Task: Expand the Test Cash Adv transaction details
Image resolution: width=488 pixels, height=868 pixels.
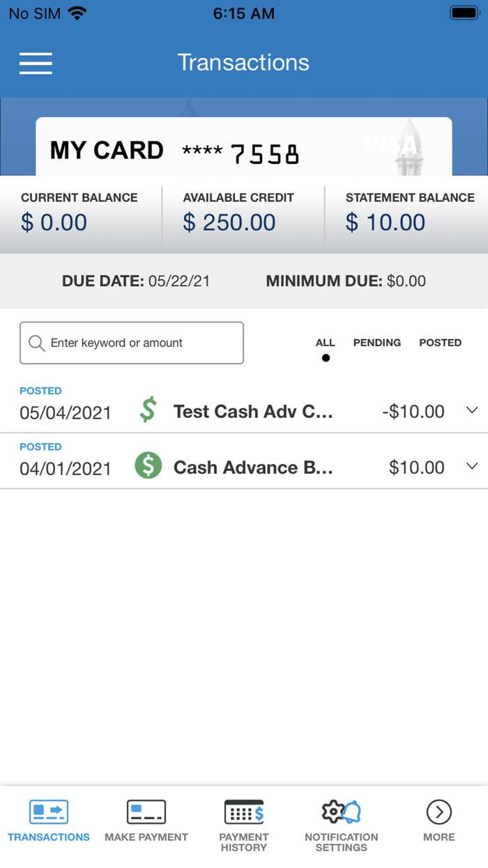Action: [472, 411]
